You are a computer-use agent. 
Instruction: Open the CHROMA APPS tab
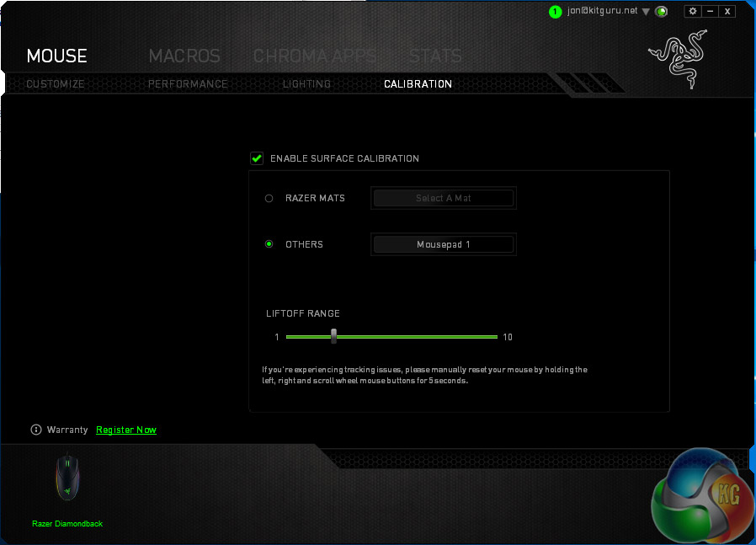[314, 56]
